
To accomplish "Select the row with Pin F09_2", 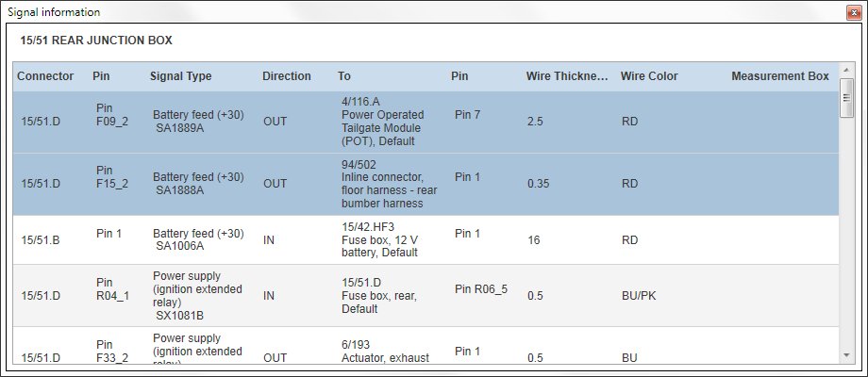I will tap(426, 123).
